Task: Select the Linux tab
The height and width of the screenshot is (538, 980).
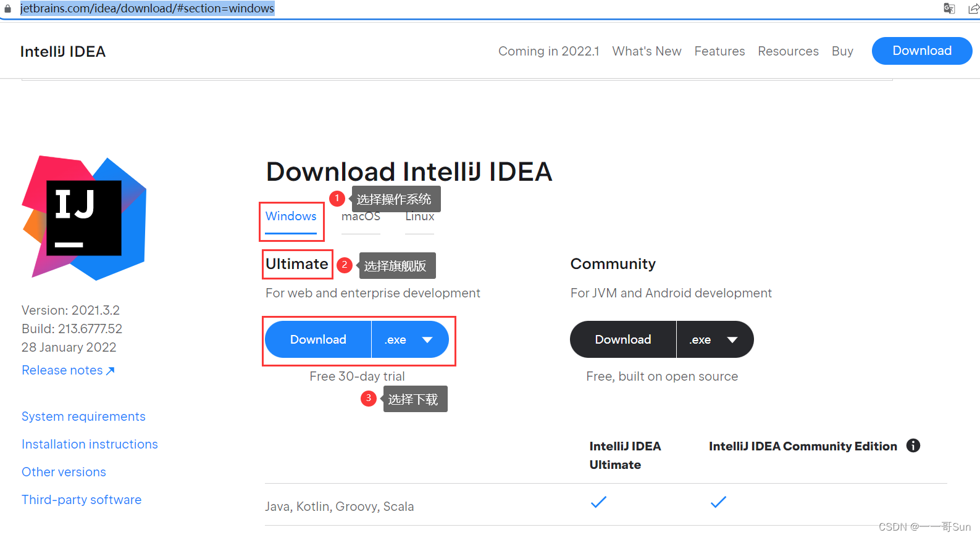Action: (420, 216)
